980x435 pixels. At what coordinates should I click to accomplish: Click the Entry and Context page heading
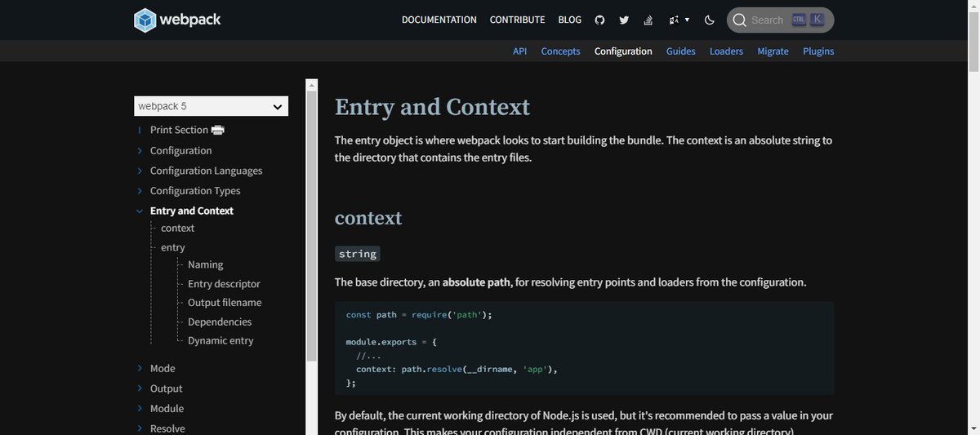click(x=432, y=107)
